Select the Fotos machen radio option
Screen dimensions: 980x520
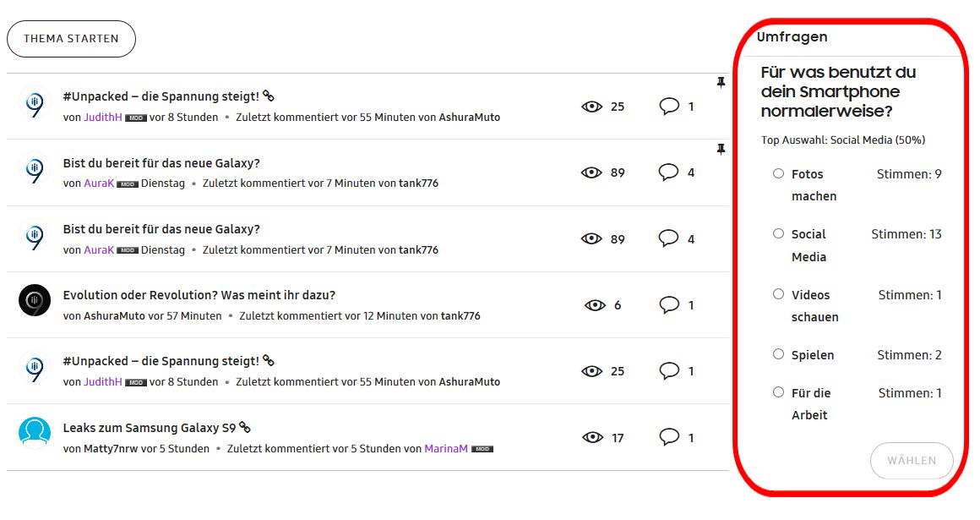click(778, 173)
